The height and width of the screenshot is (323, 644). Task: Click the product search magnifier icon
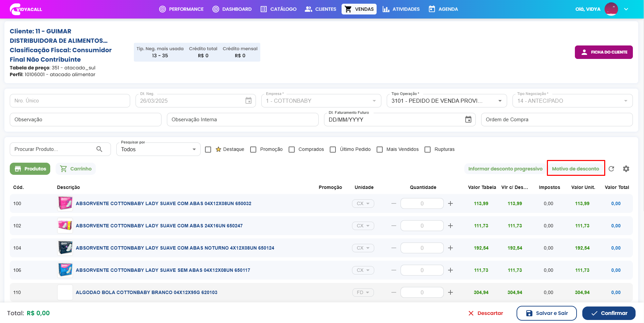99,149
